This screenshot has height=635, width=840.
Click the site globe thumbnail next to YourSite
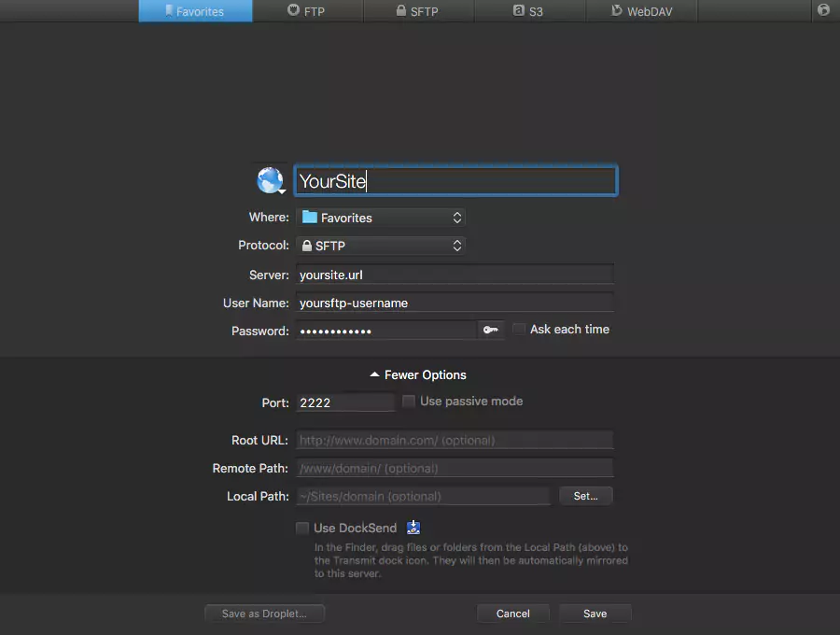point(269,179)
